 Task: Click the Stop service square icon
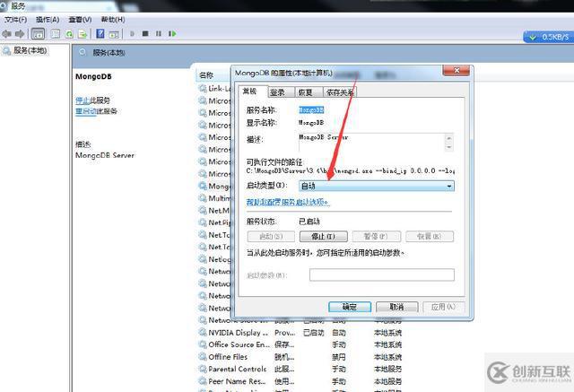[145, 34]
